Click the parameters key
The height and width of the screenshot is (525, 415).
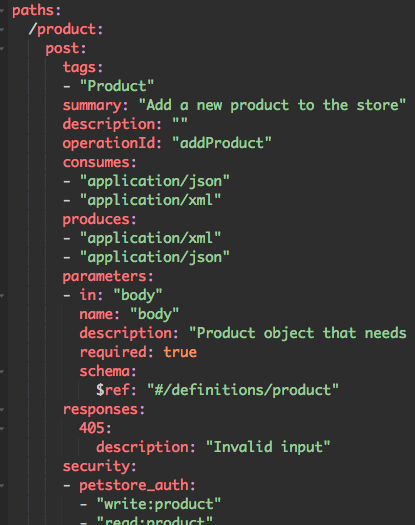[x=105, y=277]
